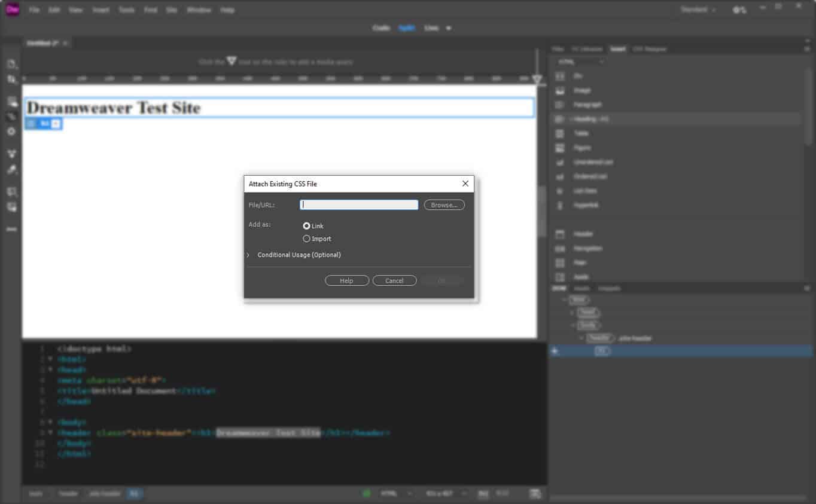Click the gear-shaped icon in the left toolbar
The image size is (816, 504).
[x=11, y=132]
